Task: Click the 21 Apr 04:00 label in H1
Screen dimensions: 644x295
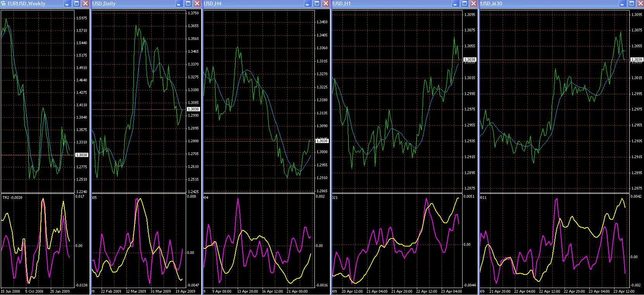Action: pyautogui.click(x=377, y=292)
